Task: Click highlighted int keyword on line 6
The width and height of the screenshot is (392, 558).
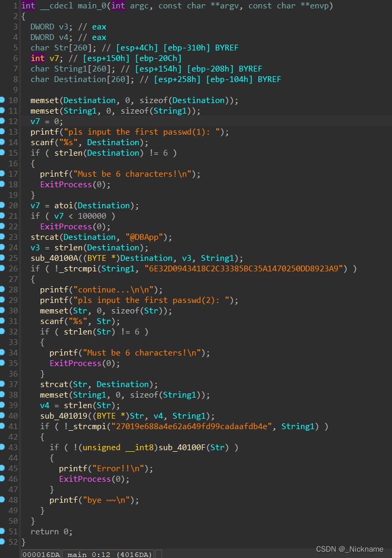Action: click(38, 58)
